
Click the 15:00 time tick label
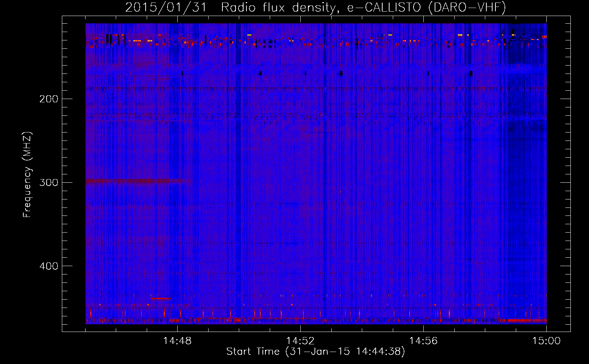[546, 341]
